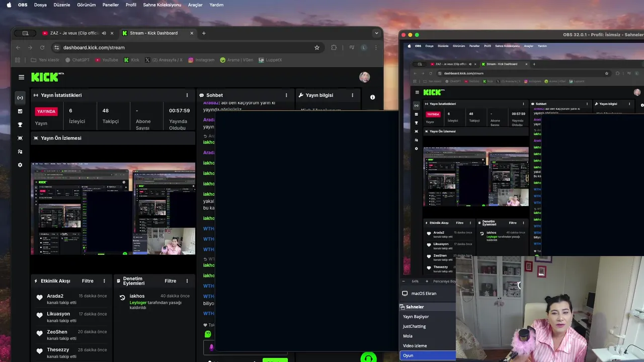Screen dimensions: 644x362
Task: Open Yayın İstatistikleri three-dot options
Action: [x=187, y=95]
